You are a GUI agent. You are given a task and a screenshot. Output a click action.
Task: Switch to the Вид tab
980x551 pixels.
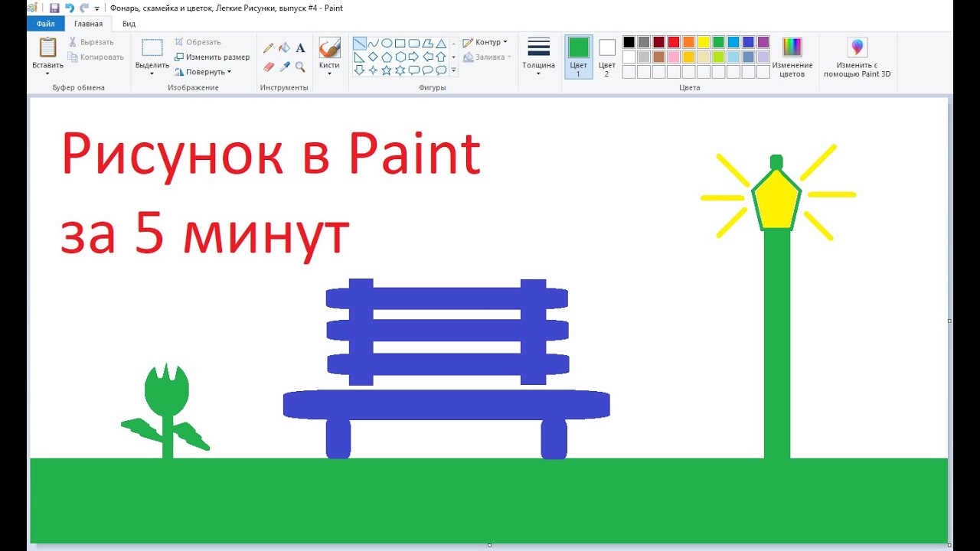pos(129,24)
